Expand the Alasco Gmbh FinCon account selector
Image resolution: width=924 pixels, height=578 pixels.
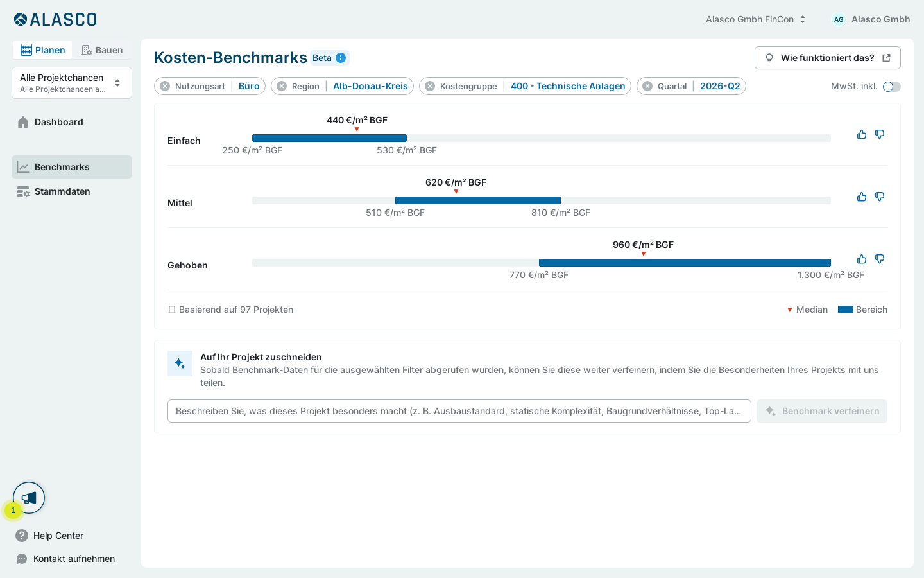click(x=755, y=19)
